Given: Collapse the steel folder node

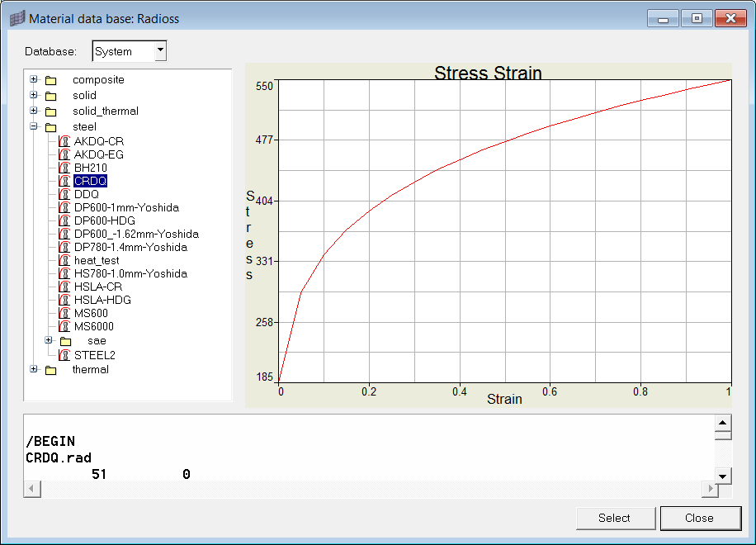Looking at the screenshot, I should tap(33, 126).
